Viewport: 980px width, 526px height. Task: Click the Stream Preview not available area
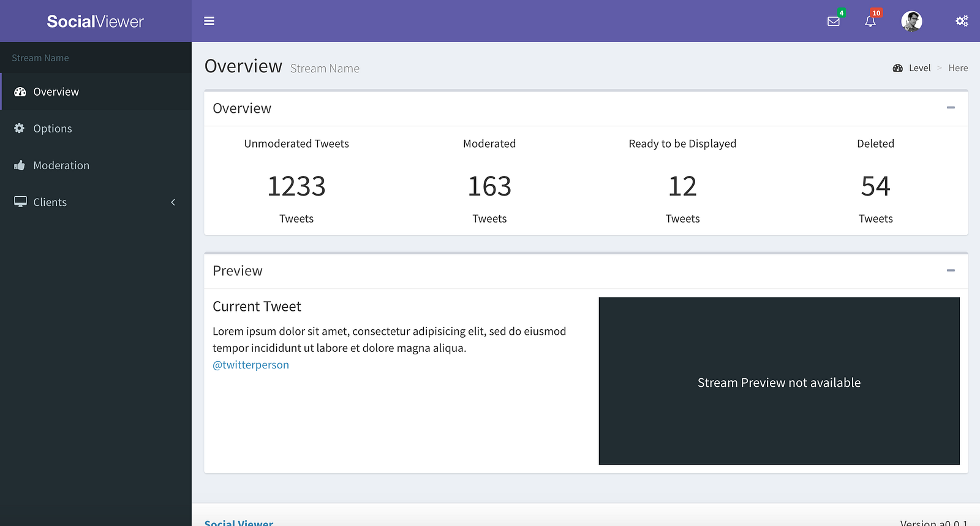point(779,381)
